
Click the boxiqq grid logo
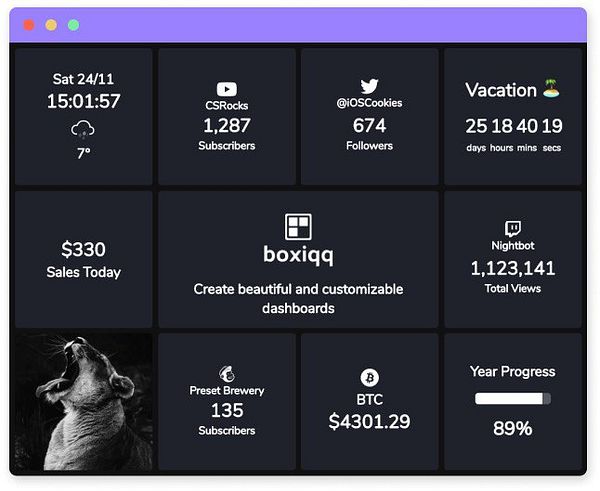click(298, 227)
